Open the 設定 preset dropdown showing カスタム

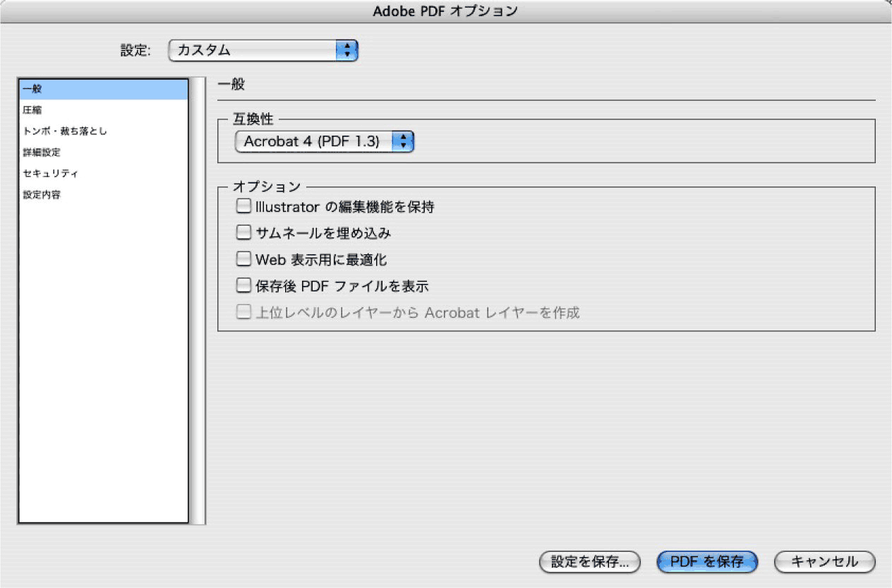coord(261,50)
